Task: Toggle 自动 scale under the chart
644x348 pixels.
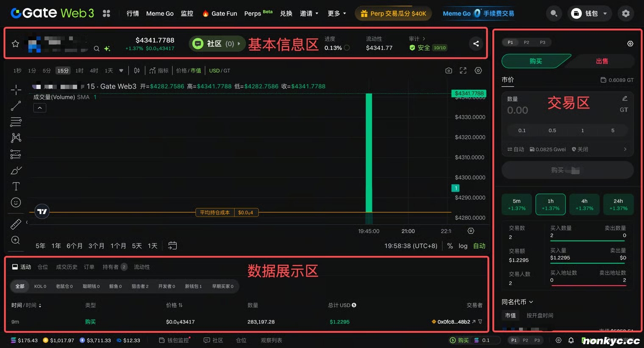Action: 479,246
